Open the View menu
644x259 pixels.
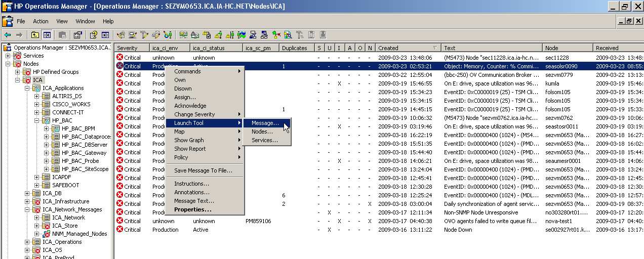62,21
